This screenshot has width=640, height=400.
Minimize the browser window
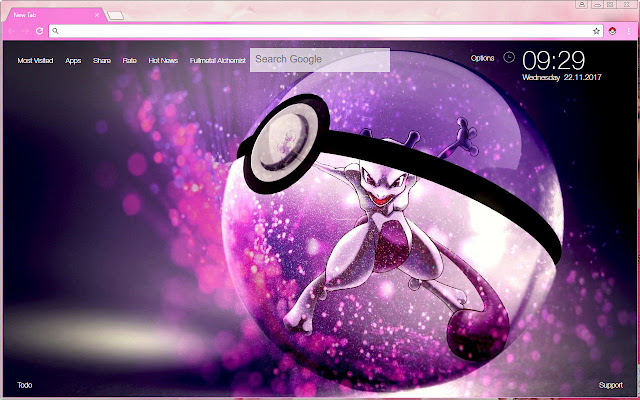597,4
